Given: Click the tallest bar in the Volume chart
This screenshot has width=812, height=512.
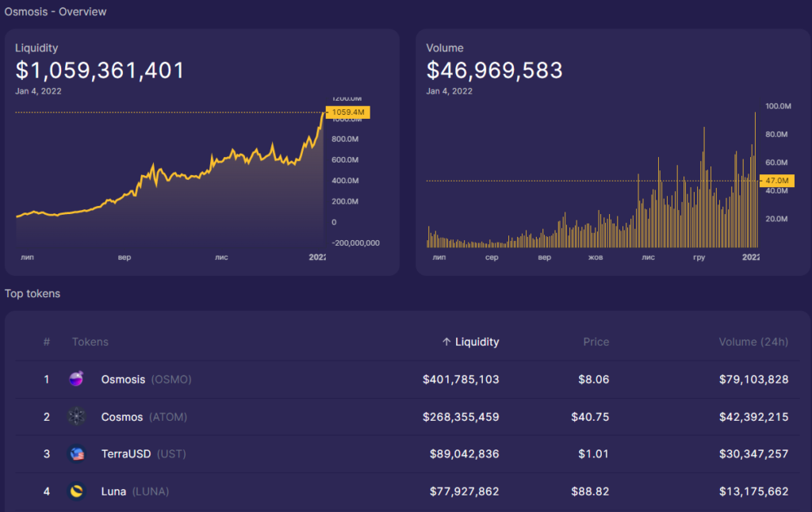Looking at the screenshot, I should (753, 174).
